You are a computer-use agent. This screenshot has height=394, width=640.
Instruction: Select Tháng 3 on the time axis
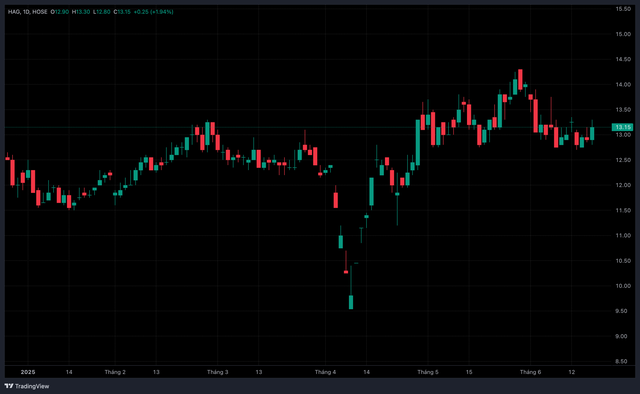218,372
